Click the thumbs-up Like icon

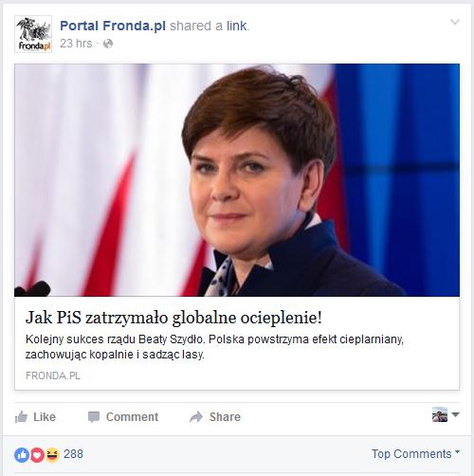tap(21, 417)
